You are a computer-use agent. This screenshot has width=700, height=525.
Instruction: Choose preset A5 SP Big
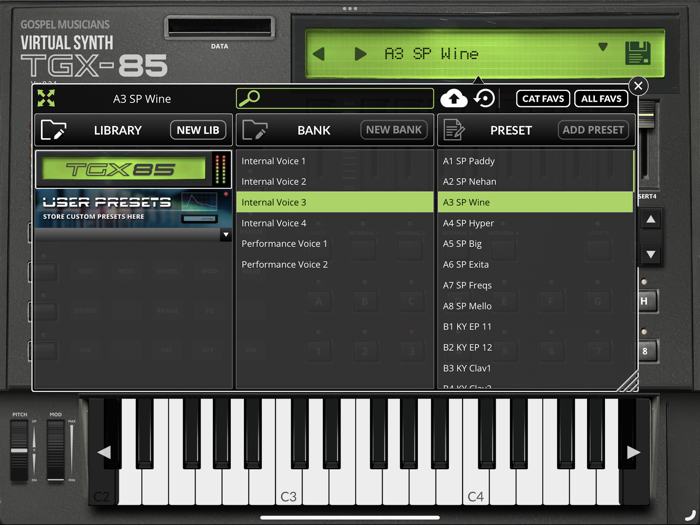[535, 244]
